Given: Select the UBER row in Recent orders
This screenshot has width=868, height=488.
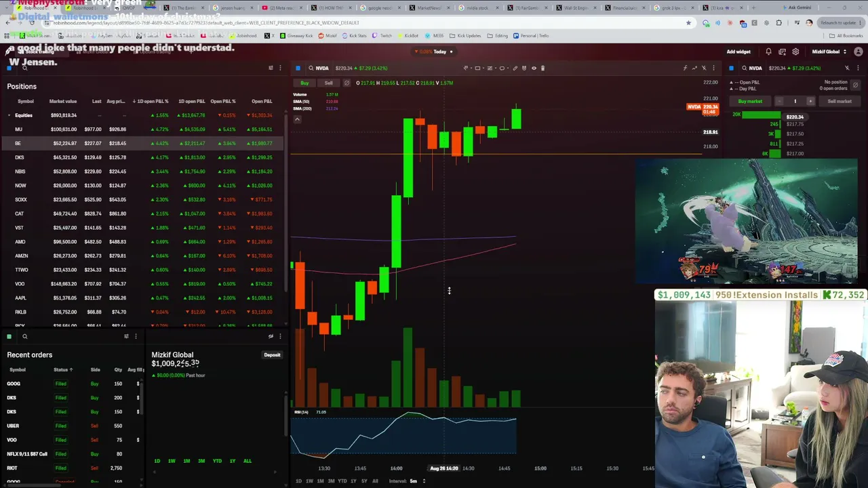Looking at the screenshot, I should [72, 426].
